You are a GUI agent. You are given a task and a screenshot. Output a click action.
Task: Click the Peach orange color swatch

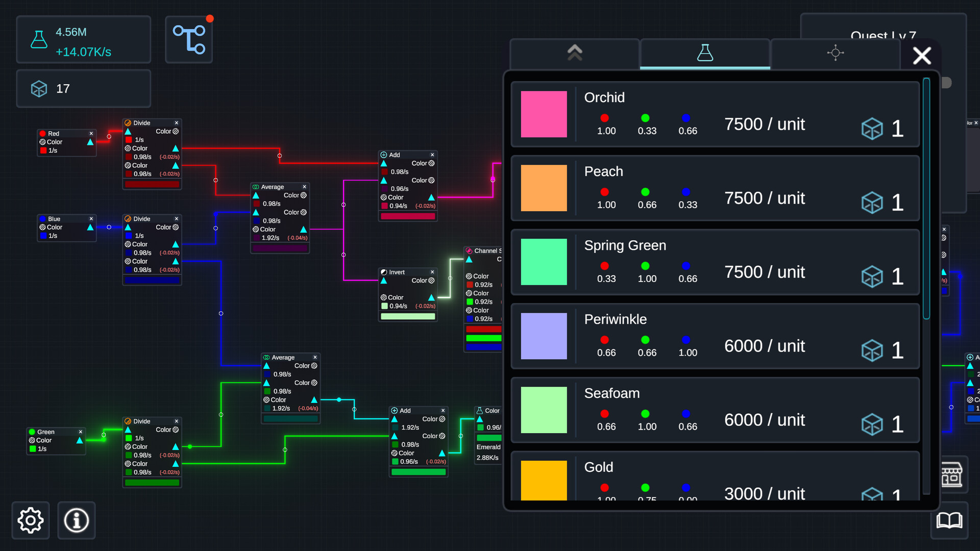click(544, 188)
